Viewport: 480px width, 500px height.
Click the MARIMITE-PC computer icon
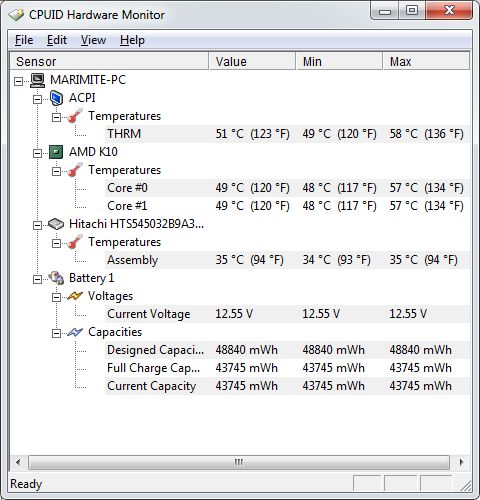coord(38,80)
